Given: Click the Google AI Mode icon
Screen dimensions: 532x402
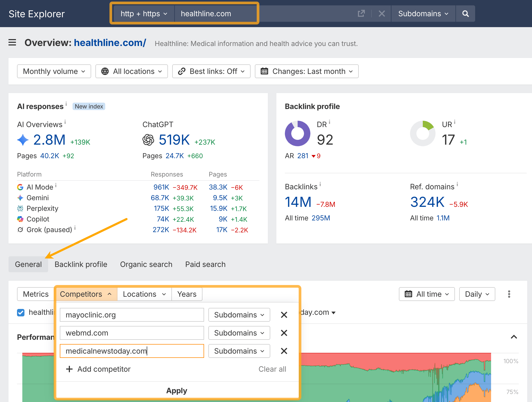Looking at the screenshot, I should click(x=20, y=187).
